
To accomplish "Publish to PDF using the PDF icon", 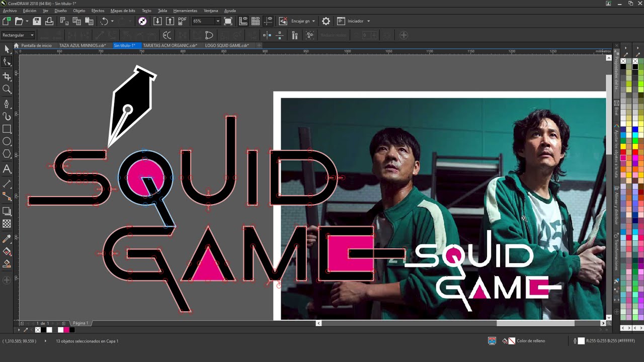I will [x=182, y=21].
